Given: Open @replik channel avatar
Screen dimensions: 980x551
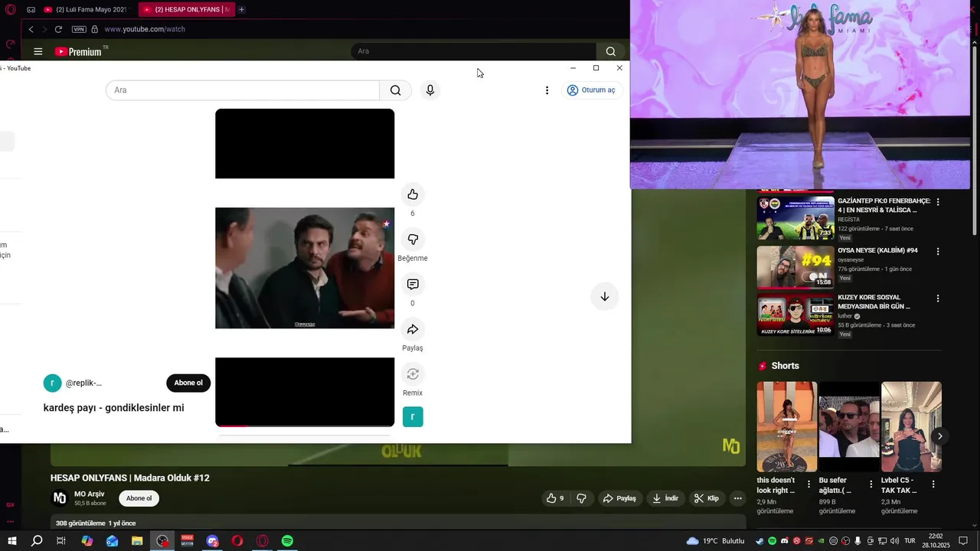Looking at the screenshot, I should [x=52, y=383].
